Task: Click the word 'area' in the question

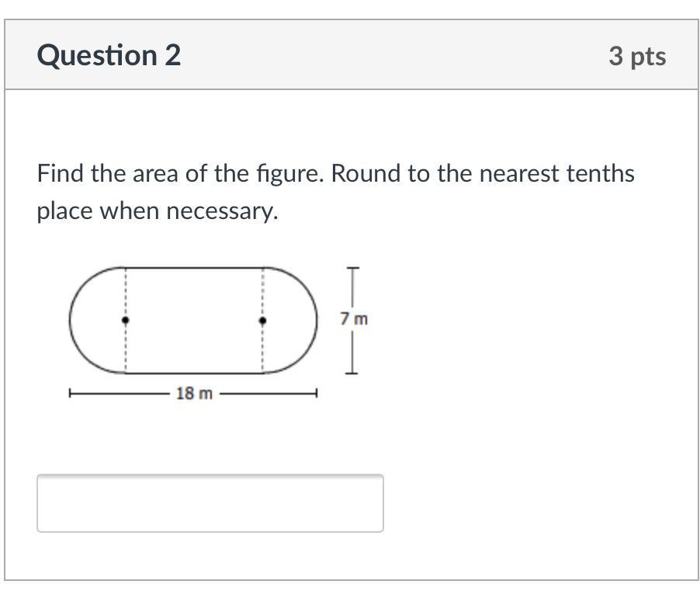Action: click(x=156, y=173)
